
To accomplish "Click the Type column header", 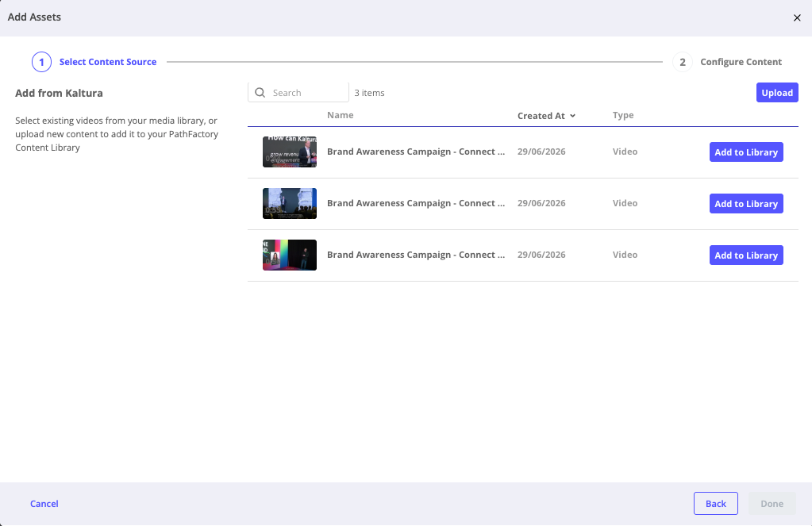I will (x=623, y=116).
